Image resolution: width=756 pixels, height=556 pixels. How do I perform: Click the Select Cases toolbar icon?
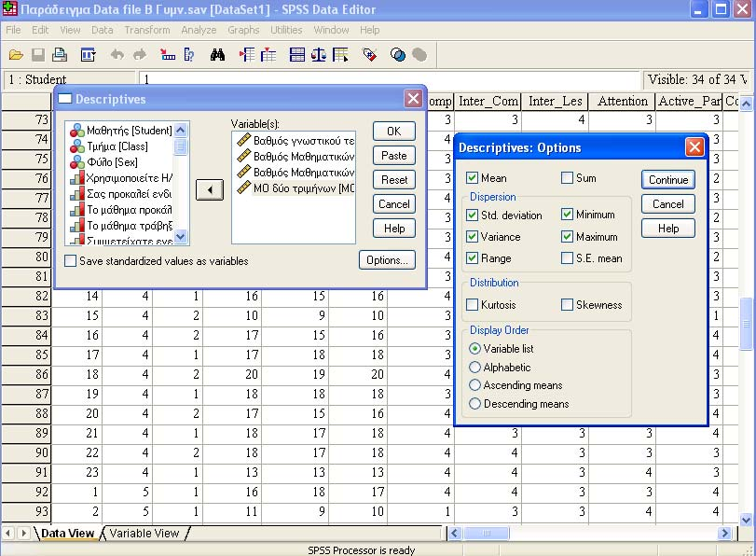point(340,55)
